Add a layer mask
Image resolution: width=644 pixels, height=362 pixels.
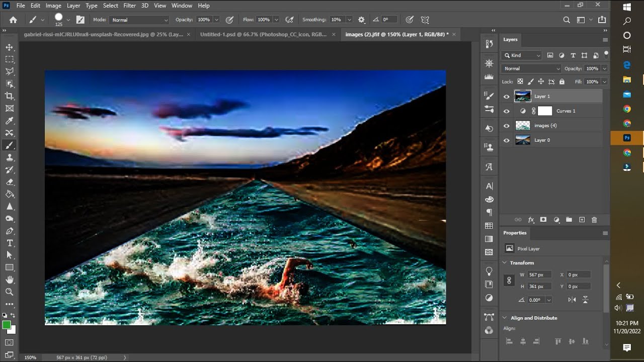[543, 220]
